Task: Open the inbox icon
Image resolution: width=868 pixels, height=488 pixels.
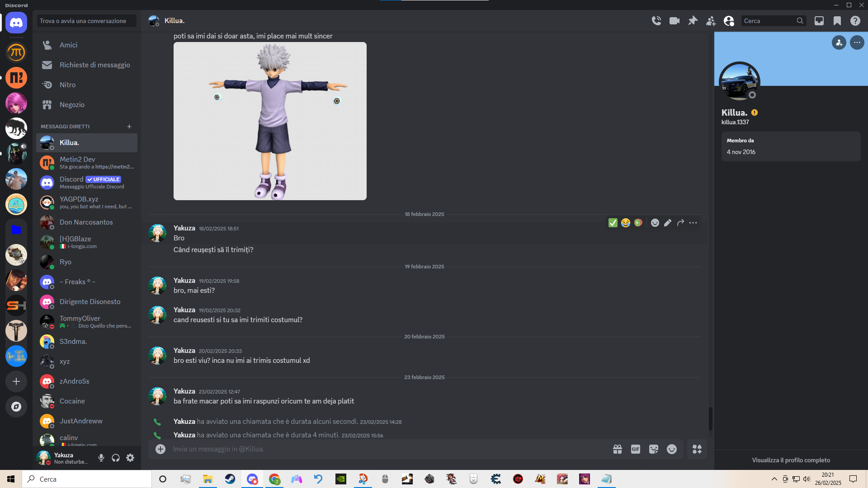Action: 819,21
